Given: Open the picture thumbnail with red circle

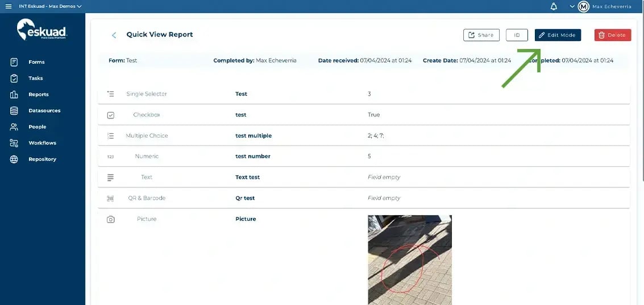Looking at the screenshot, I should point(409,259).
